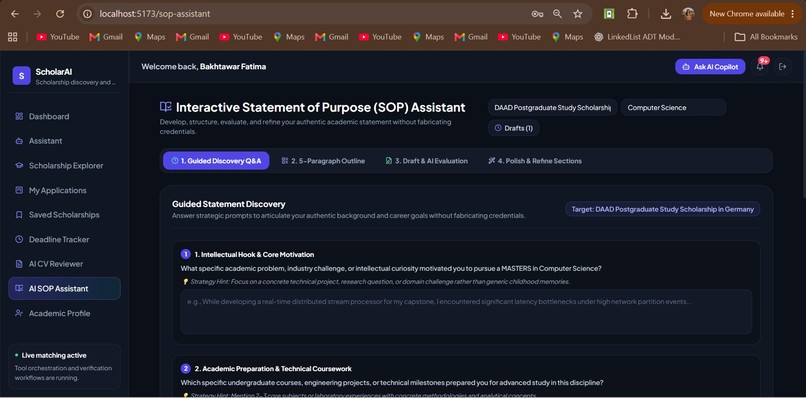Select AI SOP Assistant in the sidebar

point(64,288)
